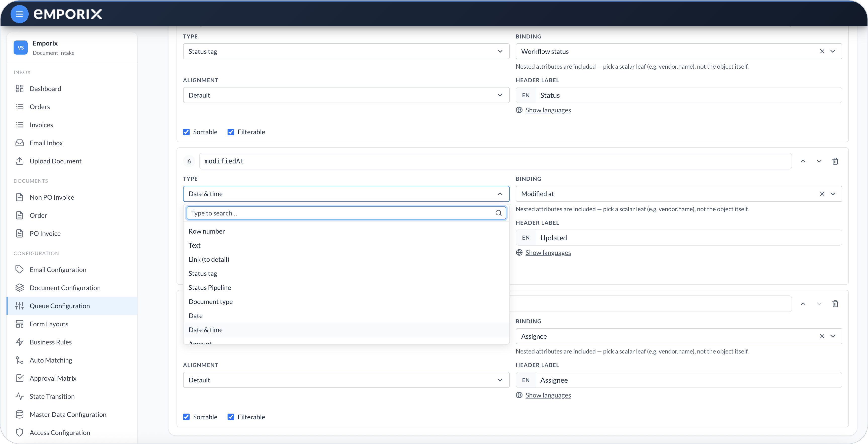Move the Assignee column up

[x=803, y=303]
